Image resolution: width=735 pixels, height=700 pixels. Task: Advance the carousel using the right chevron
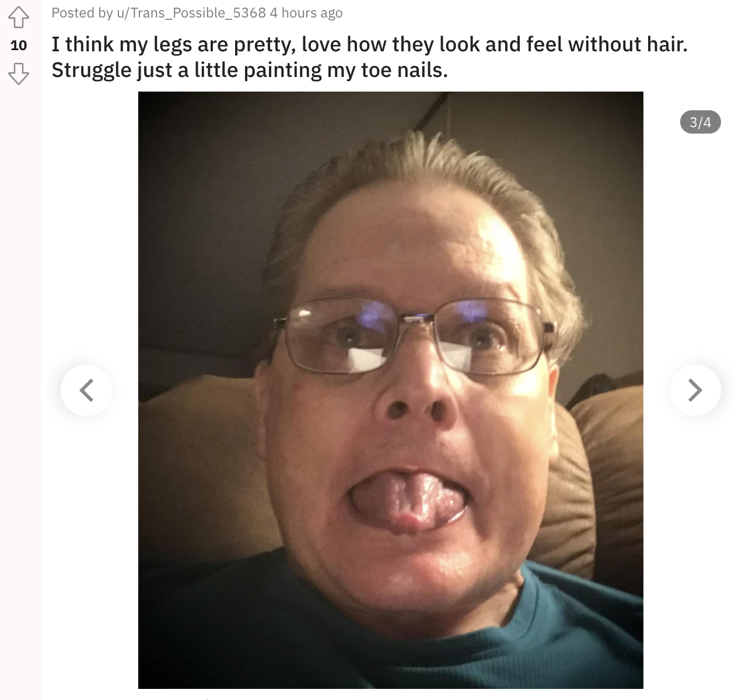[695, 390]
